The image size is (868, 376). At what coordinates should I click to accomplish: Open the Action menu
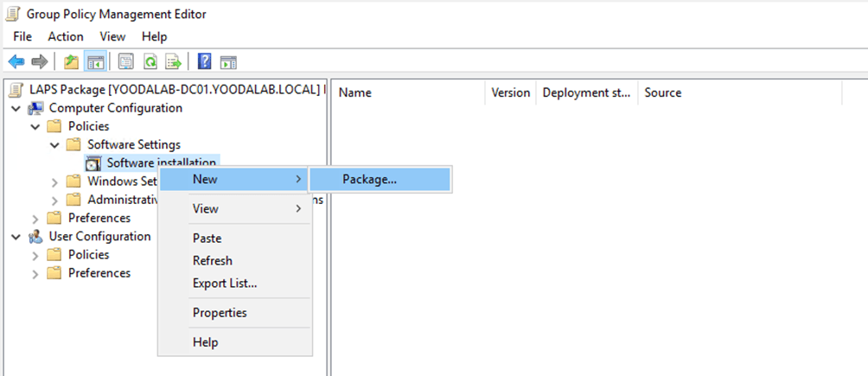click(66, 36)
